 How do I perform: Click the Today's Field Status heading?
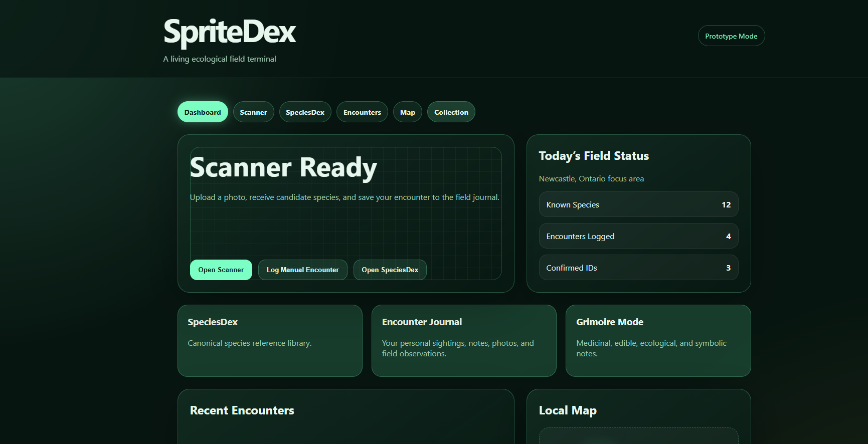pyautogui.click(x=594, y=156)
